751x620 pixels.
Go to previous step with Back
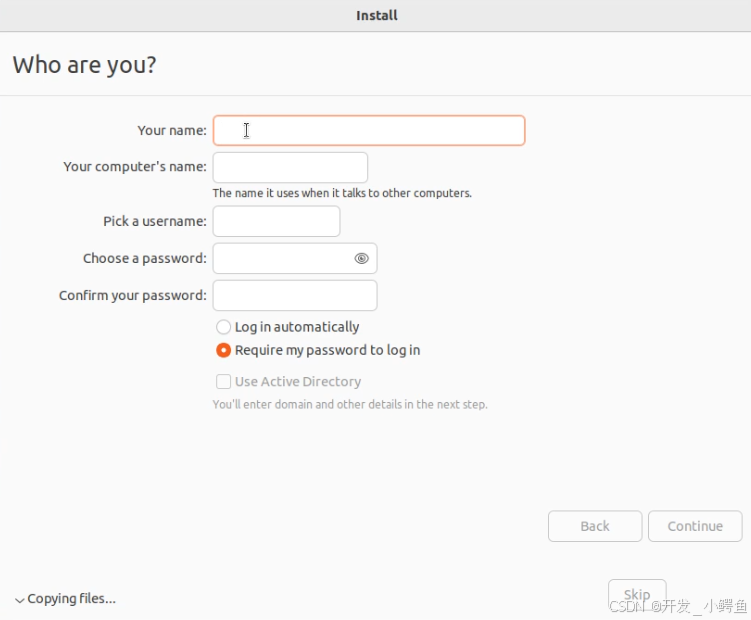coord(595,526)
